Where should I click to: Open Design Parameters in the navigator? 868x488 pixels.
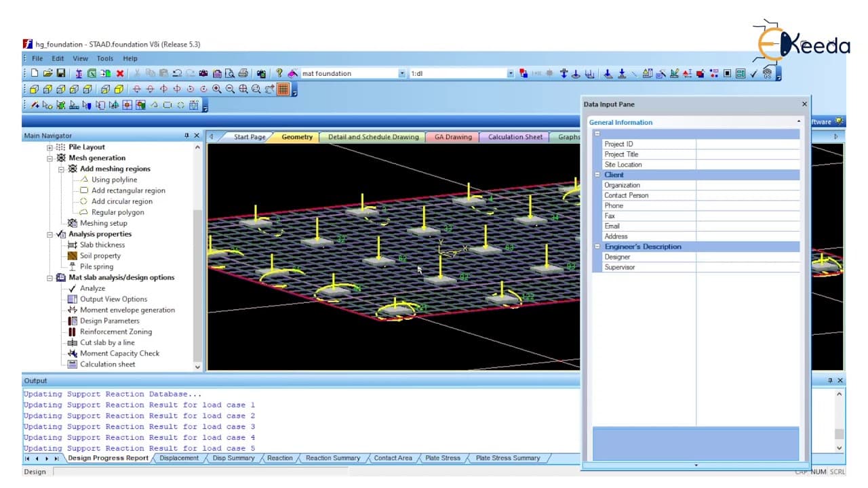tap(110, 321)
